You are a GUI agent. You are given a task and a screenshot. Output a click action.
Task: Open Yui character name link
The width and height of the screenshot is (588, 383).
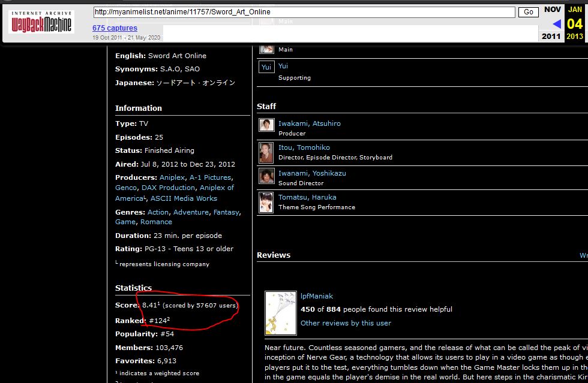pos(283,66)
